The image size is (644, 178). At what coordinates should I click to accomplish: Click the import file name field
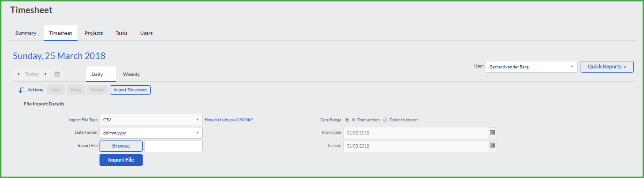(x=173, y=146)
